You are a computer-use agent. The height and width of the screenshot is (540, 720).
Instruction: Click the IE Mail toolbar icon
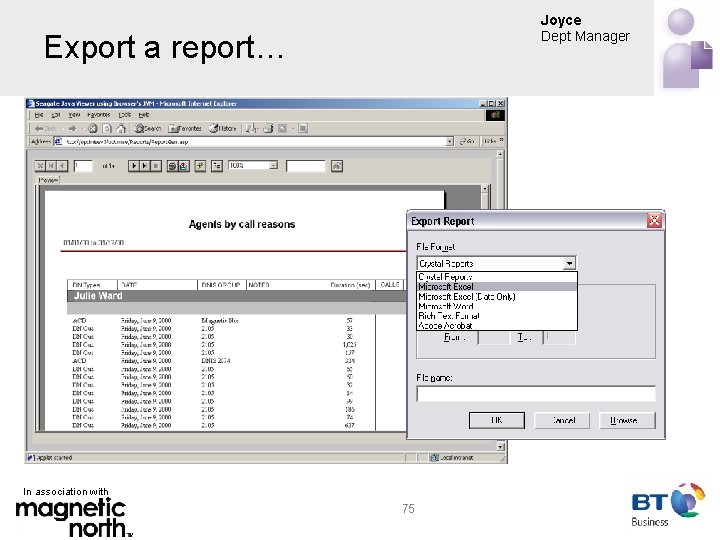[251, 129]
